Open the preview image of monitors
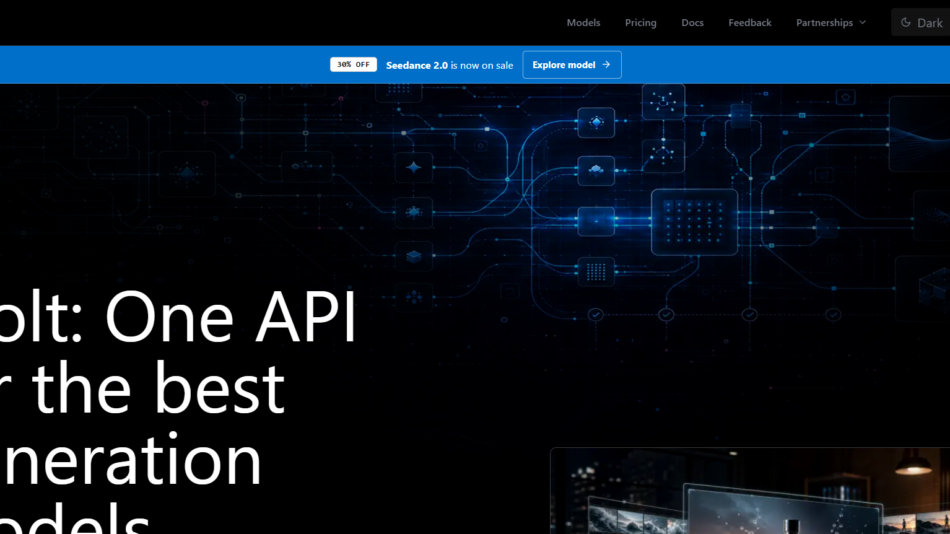This screenshot has height=534, width=950. pyautogui.click(x=750, y=491)
